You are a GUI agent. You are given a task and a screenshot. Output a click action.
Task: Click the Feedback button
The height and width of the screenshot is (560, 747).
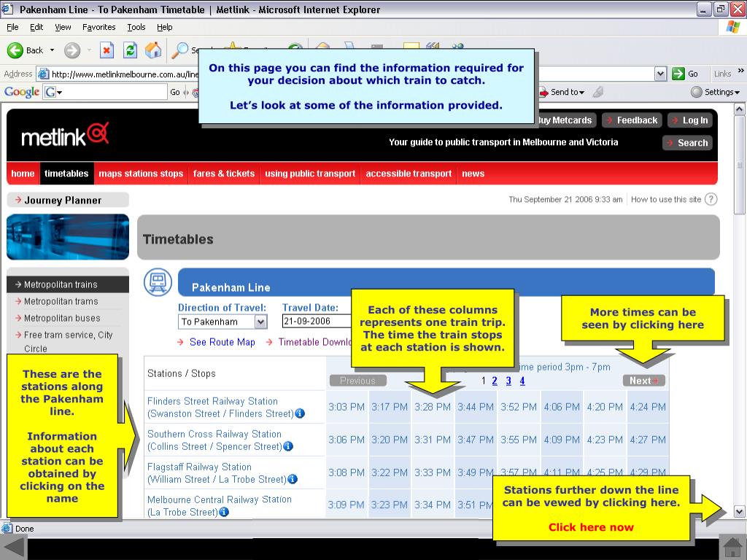click(x=632, y=120)
